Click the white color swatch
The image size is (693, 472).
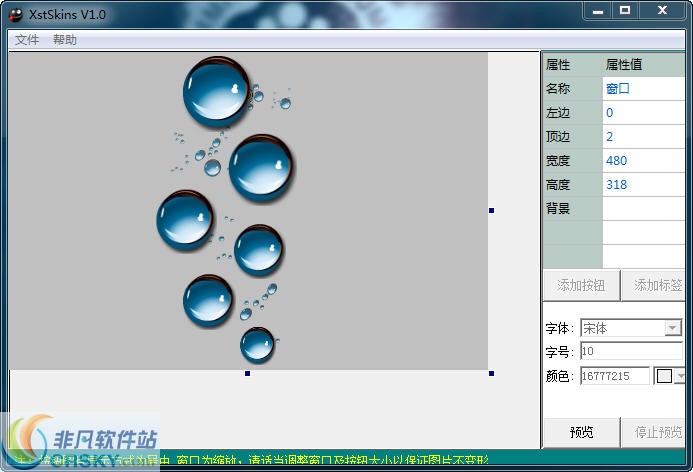[x=664, y=376]
